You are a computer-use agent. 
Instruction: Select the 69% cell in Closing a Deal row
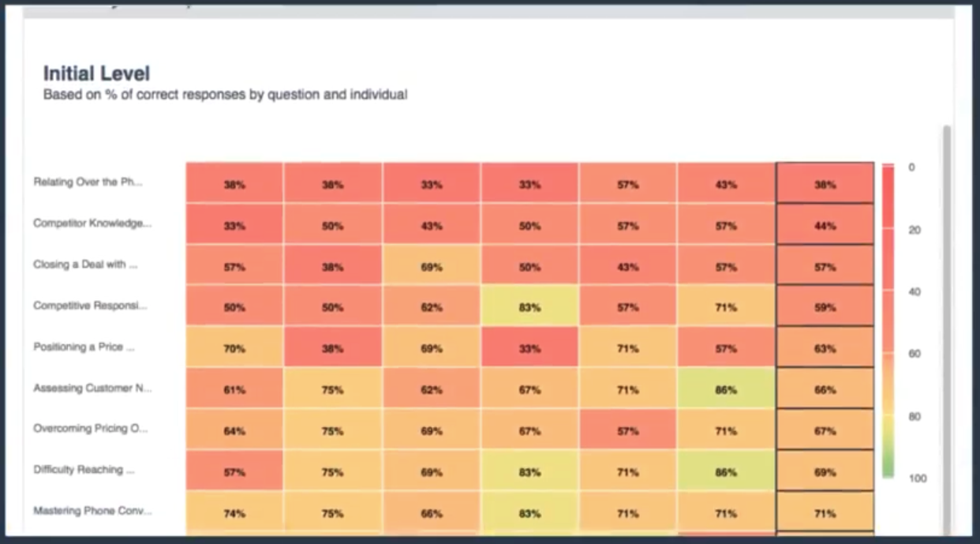(431, 267)
